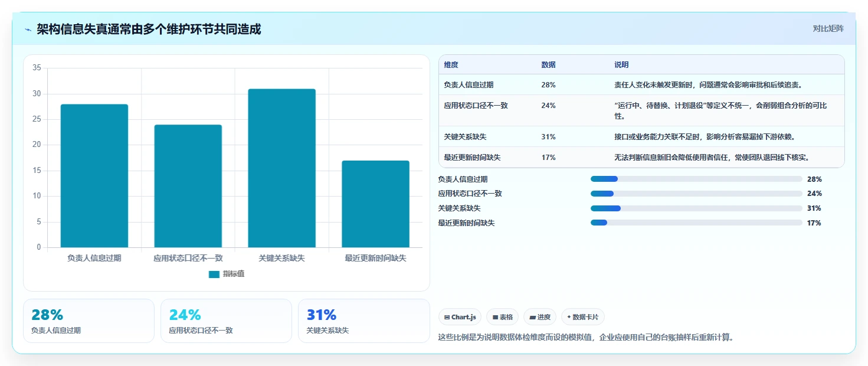Select the 进度 chip

point(540,317)
